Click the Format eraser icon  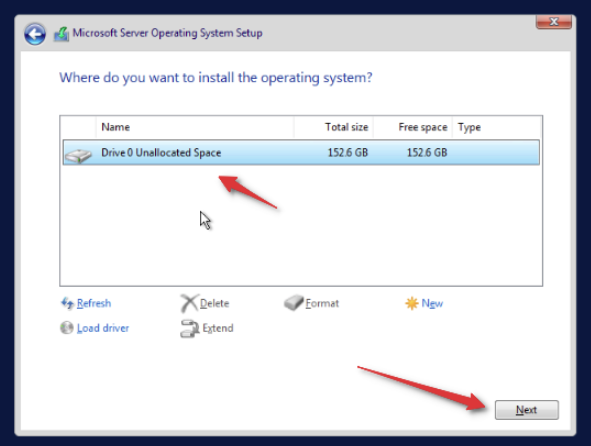(x=294, y=303)
